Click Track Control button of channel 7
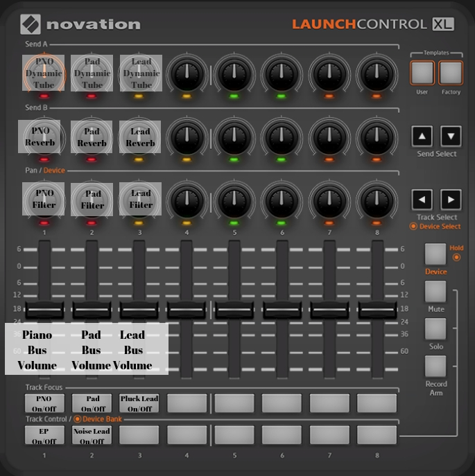The image size is (475, 476). 329,435
